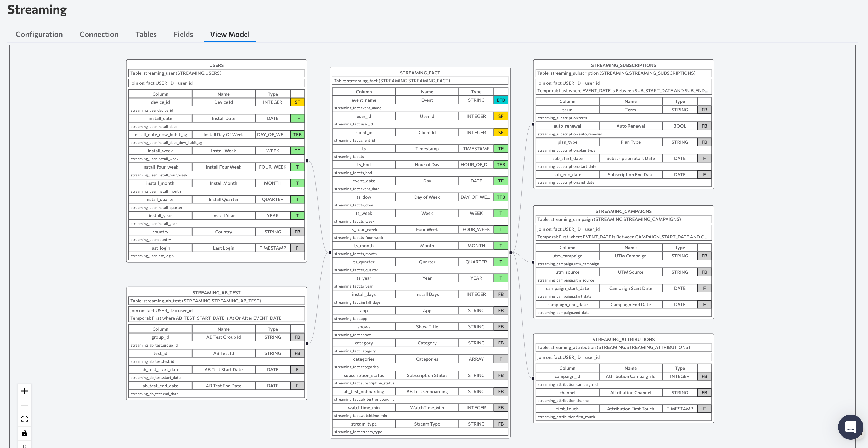
Task: Click the Connection menu tab
Action: pyautogui.click(x=99, y=34)
